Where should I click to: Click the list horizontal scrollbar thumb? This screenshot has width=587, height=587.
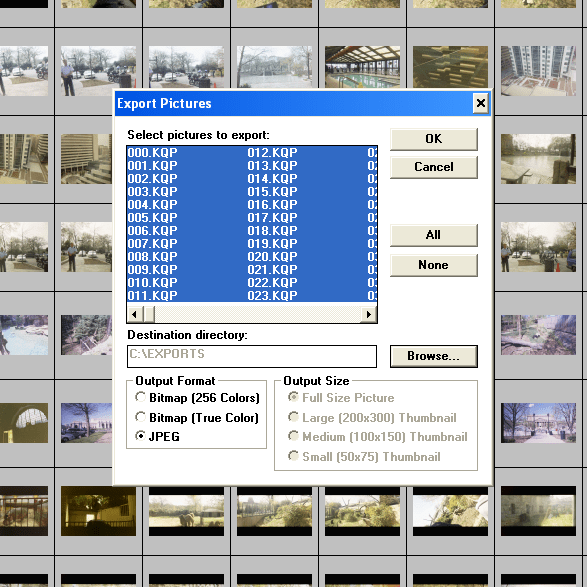point(149,314)
